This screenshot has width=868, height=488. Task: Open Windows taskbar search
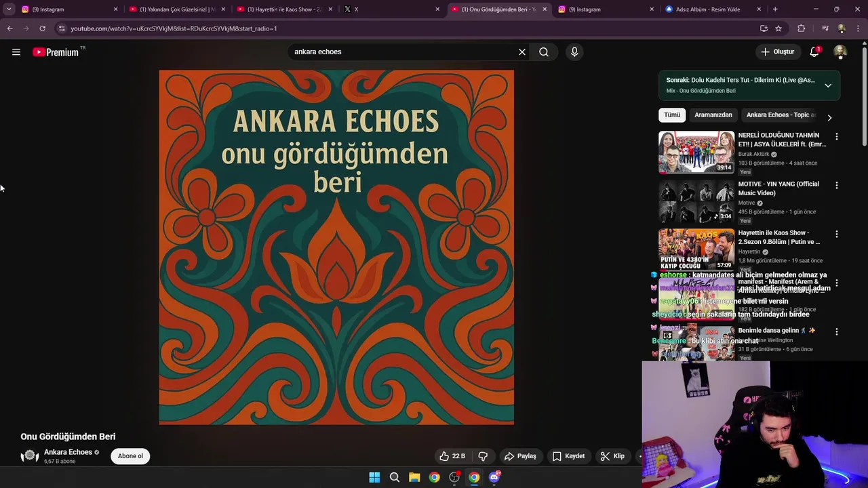(x=394, y=477)
